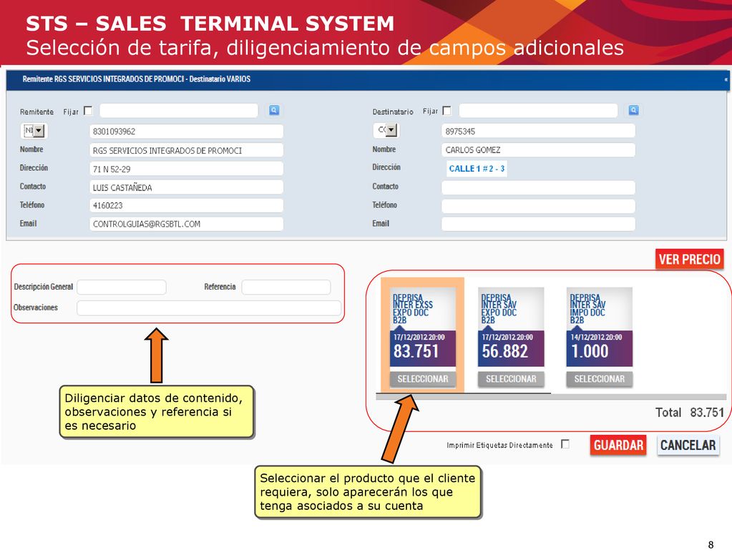Click the CANCELAR button
732x560 pixels.
click(688, 445)
